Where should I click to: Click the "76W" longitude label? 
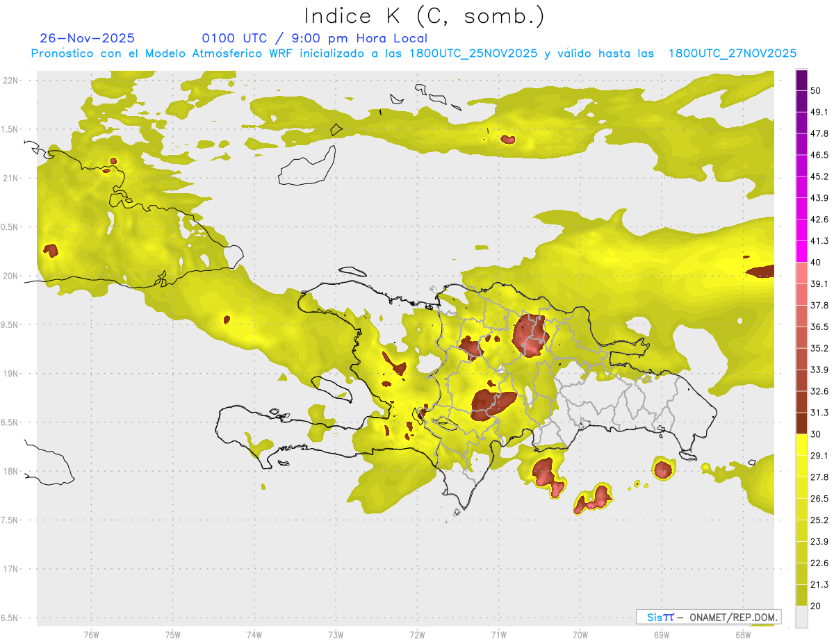pos(91,634)
